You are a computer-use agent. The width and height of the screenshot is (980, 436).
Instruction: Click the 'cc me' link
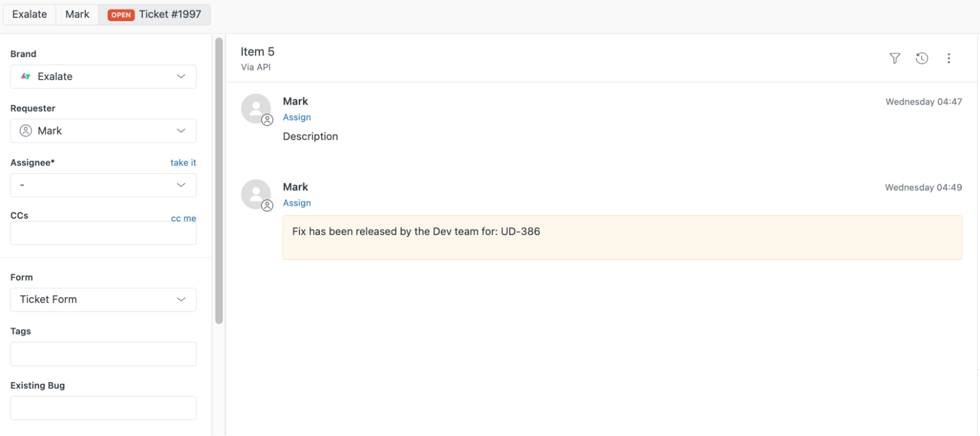(x=183, y=218)
